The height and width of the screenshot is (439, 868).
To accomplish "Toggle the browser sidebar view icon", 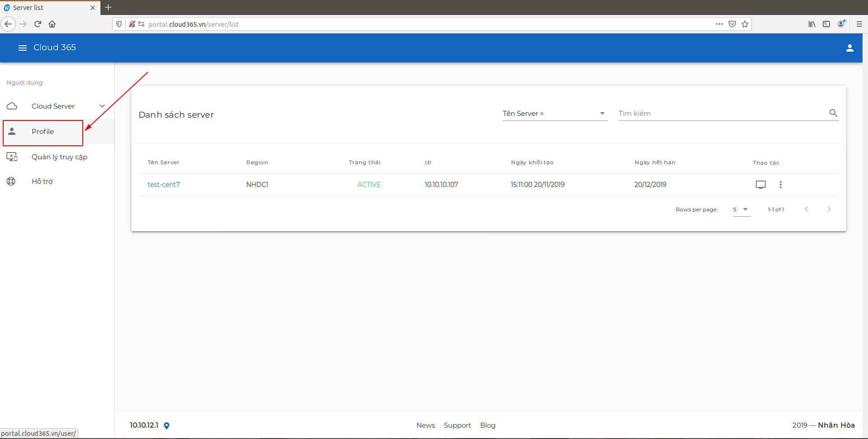I will (826, 24).
